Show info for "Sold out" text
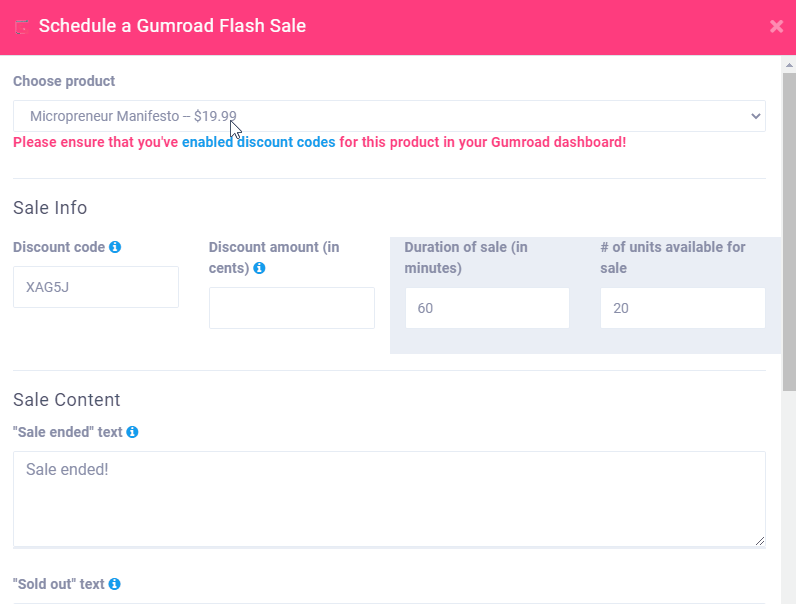This screenshot has height=604, width=796. (114, 584)
